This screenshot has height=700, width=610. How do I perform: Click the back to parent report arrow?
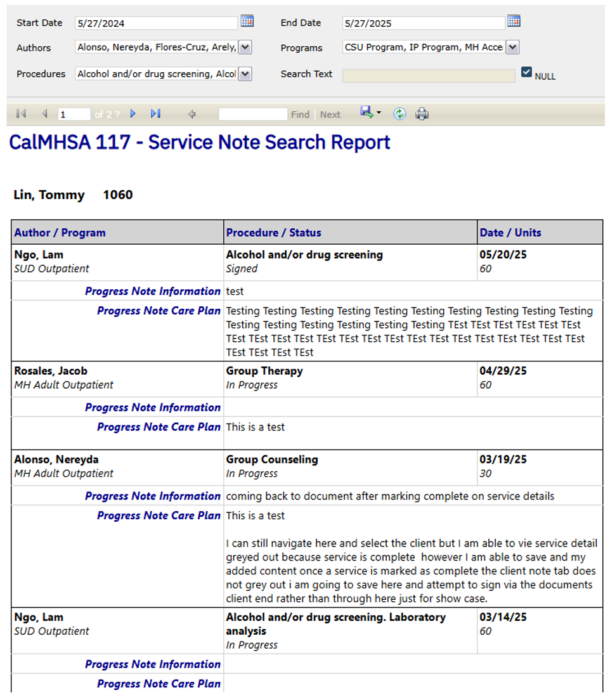click(191, 115)
